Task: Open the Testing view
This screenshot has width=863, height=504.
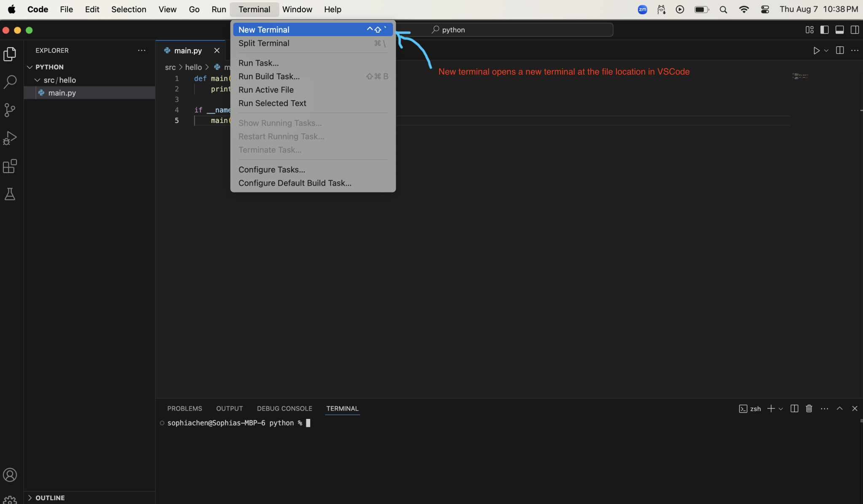Action: (10, 194)
